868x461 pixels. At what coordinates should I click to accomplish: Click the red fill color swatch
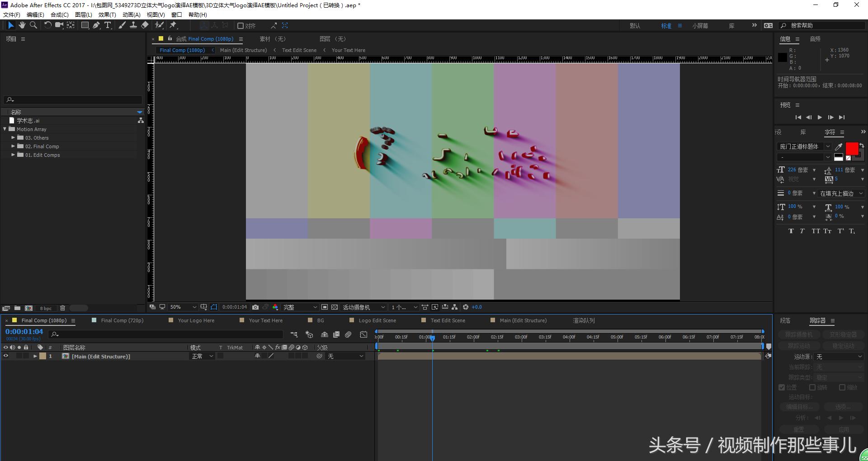coord(852,148)
